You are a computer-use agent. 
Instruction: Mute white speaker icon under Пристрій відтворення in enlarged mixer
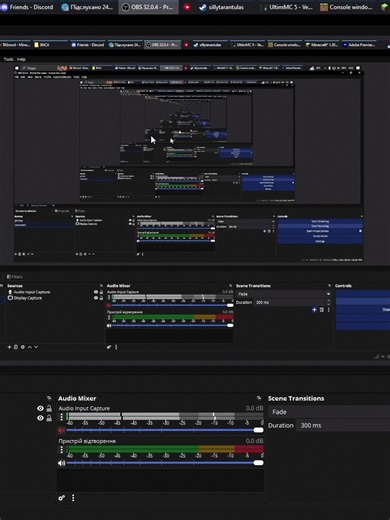click(61, 463)
